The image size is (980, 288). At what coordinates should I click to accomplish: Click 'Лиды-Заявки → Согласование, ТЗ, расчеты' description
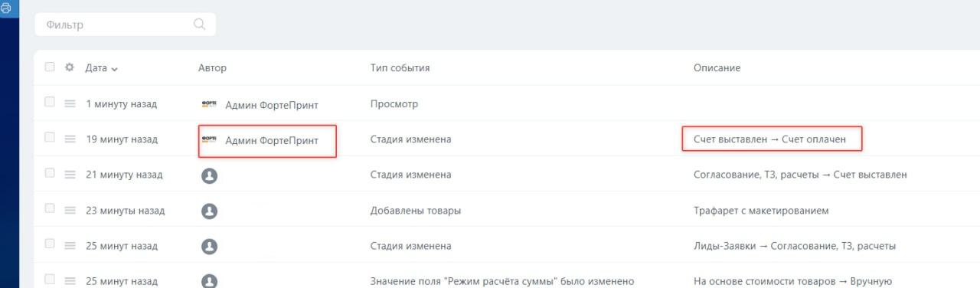(x=795, y=246)
